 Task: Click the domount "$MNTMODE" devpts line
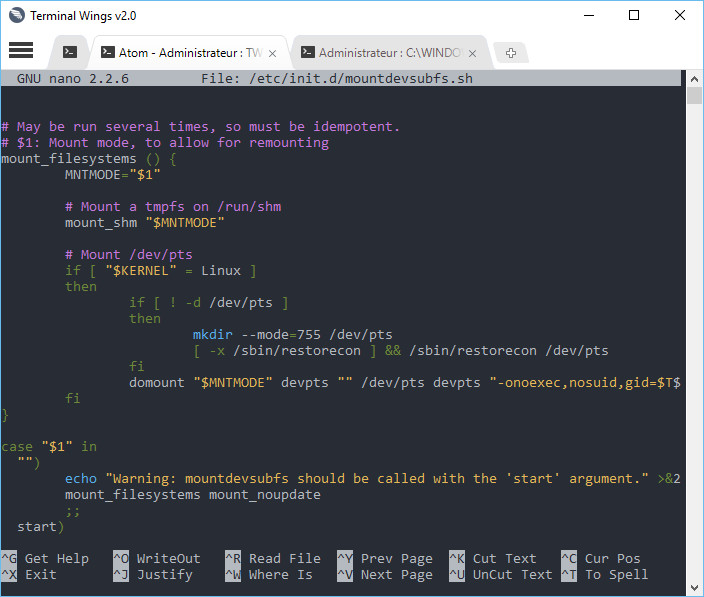click(405, 383)
